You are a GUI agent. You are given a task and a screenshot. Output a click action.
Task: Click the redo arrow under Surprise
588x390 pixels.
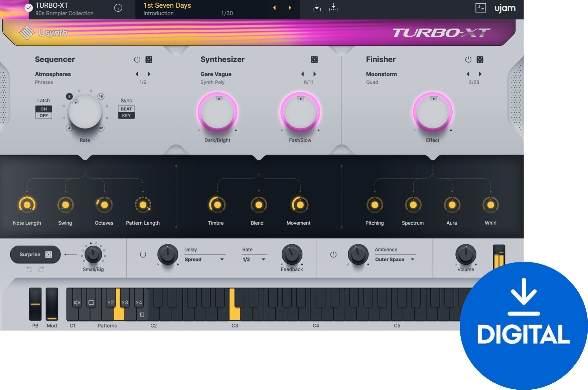click(x=41, y=269)
